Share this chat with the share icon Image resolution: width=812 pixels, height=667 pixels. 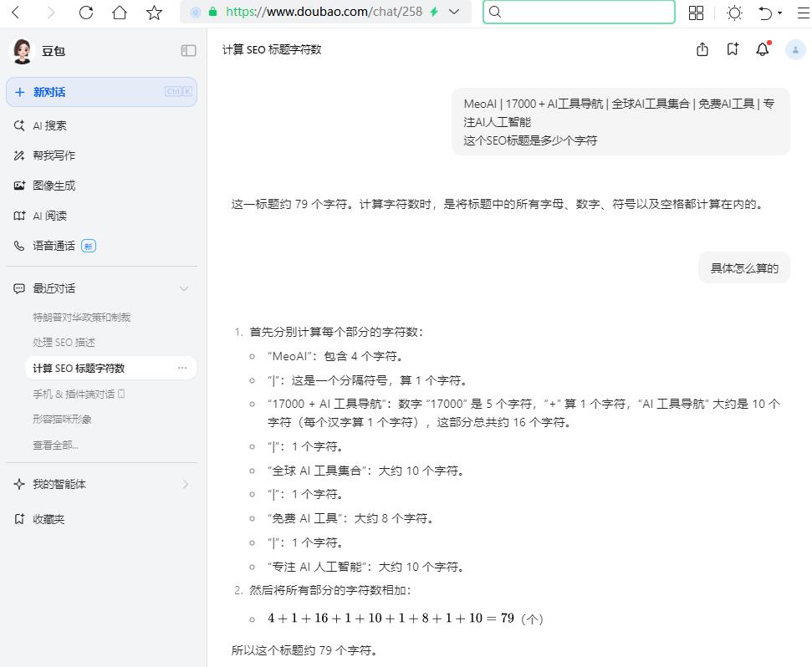[702, 49]
